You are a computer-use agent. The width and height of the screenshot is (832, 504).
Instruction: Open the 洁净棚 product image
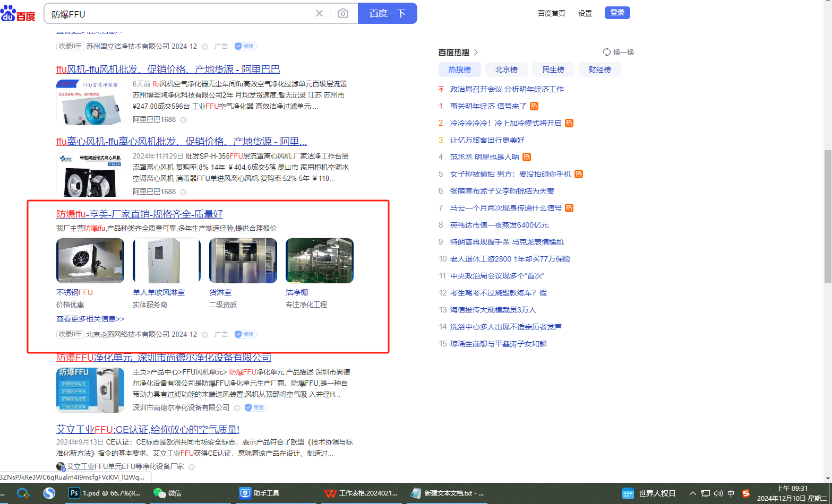pos(320,260)
